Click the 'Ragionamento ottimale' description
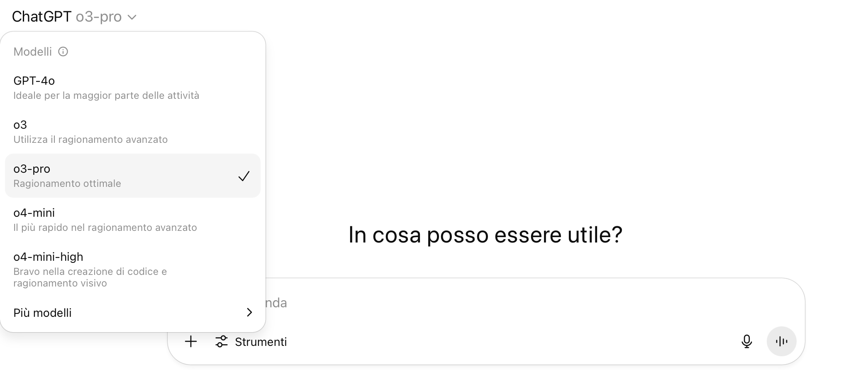 pos(67,184)
